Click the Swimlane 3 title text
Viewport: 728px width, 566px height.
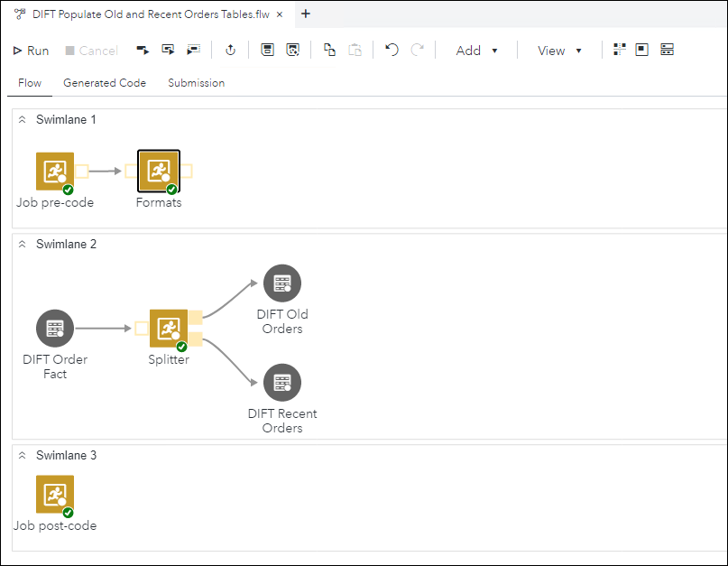coord(66,455)
